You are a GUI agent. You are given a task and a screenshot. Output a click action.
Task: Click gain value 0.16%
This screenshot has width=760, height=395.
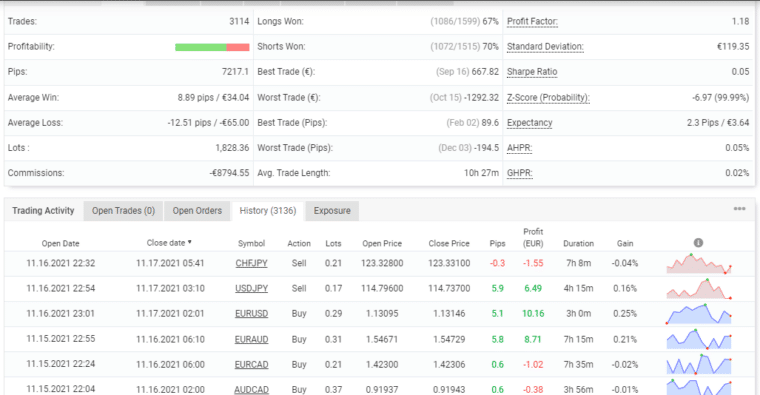[x=625, y=288]
